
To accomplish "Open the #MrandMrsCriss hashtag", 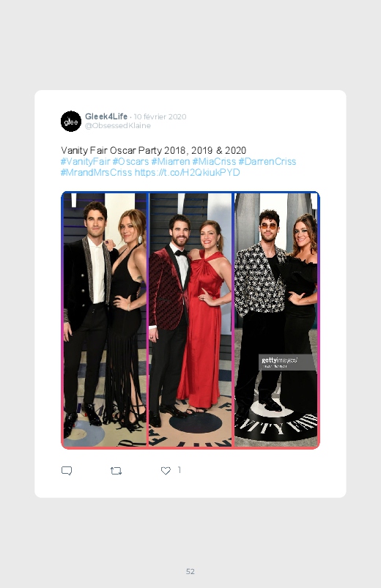I will click(x=97, y=173).
